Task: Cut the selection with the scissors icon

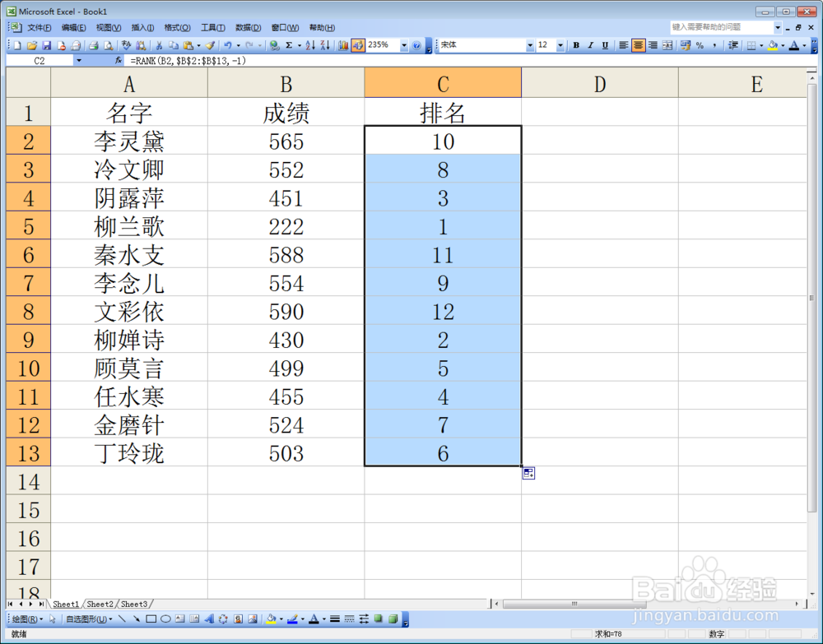Action: point(159,45)
